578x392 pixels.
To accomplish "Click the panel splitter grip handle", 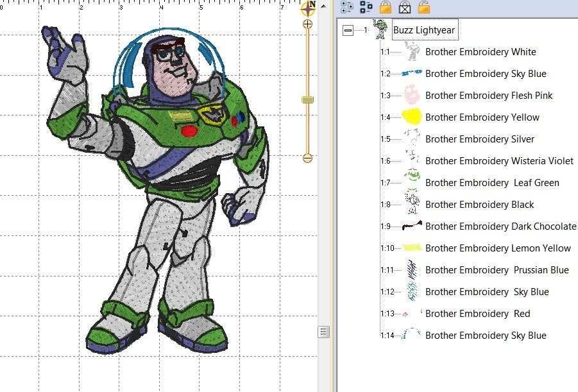I will (x=323, y=332).
